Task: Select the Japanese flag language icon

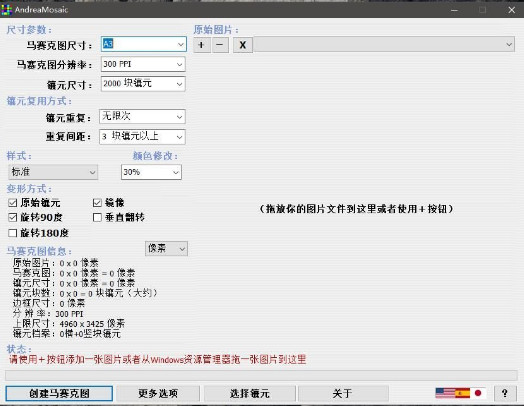Action: pos(478,393)
